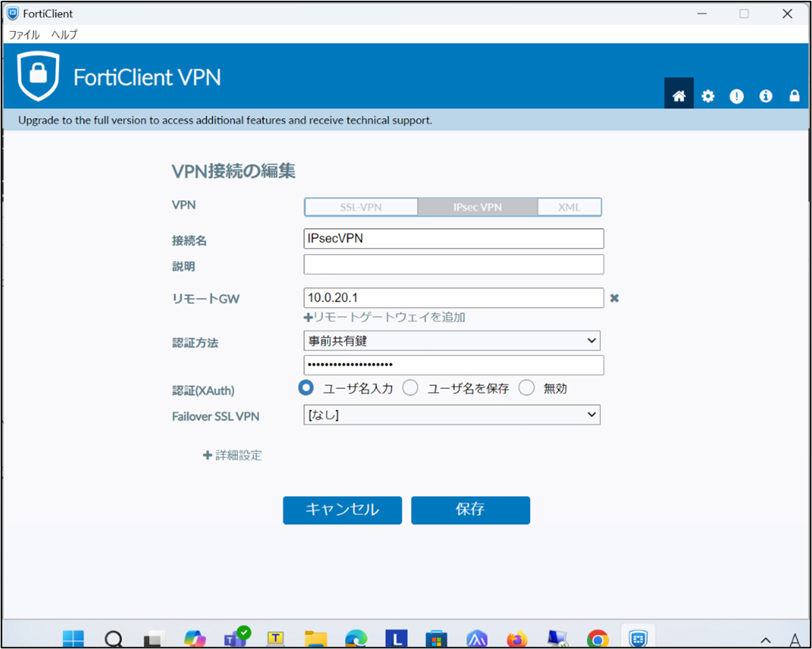The image size is (812, 649).
Task: Open the computer monitor app in taskbar
Action: 558,638
